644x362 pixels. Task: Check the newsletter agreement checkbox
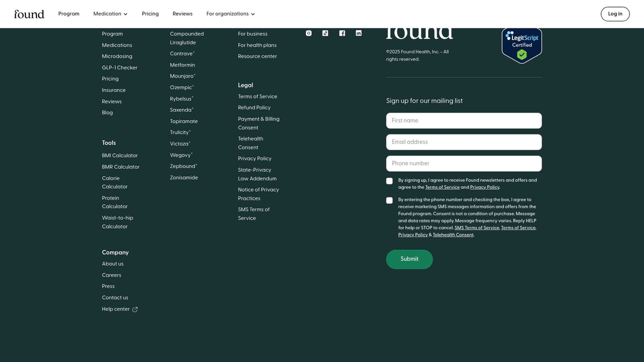[390, 181]
